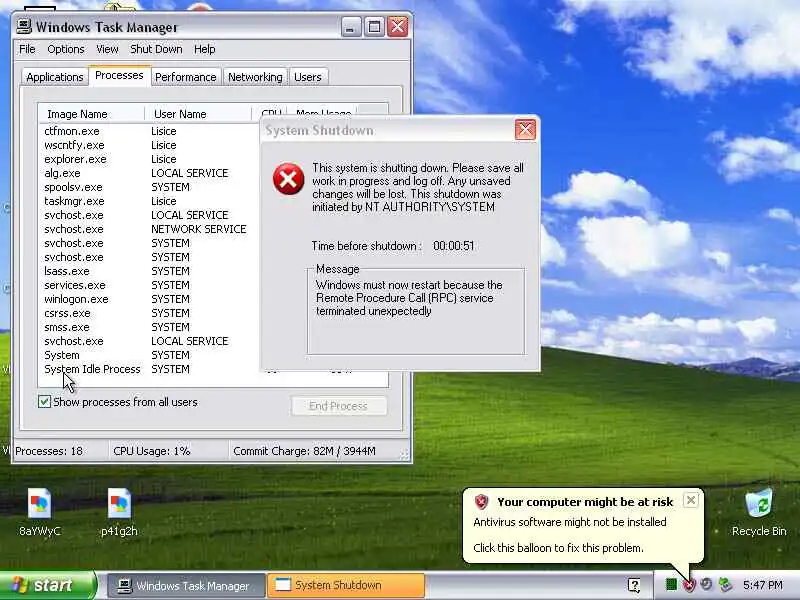Click the help question mark taskbar icon
The image size is (800, 600).
coord(634,585)
